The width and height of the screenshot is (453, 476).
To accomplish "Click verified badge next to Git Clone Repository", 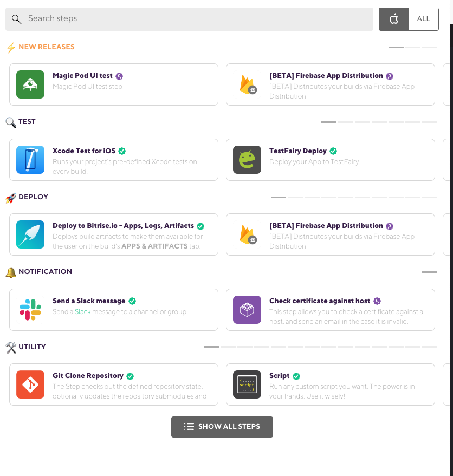I will click(x=130, y=376).
